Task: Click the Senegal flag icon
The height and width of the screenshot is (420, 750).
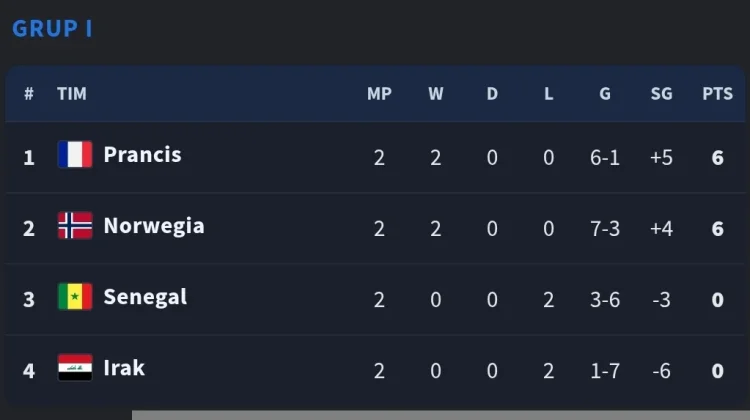Action: point(75,297)
